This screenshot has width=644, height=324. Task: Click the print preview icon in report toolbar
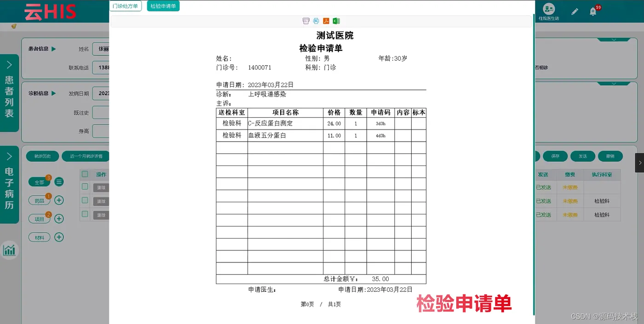pos(306,21)
